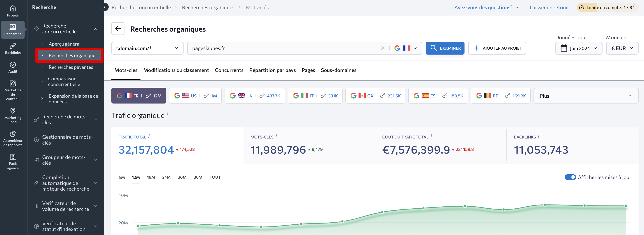This screenshot has height=235, width=644.
Task: Click the Recherche concurrentielle target icon
Action: (x=36, y=28)
